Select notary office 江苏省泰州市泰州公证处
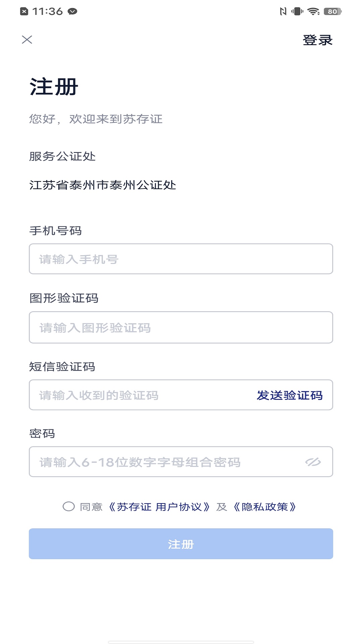362x644 pixels. point(103,185)
